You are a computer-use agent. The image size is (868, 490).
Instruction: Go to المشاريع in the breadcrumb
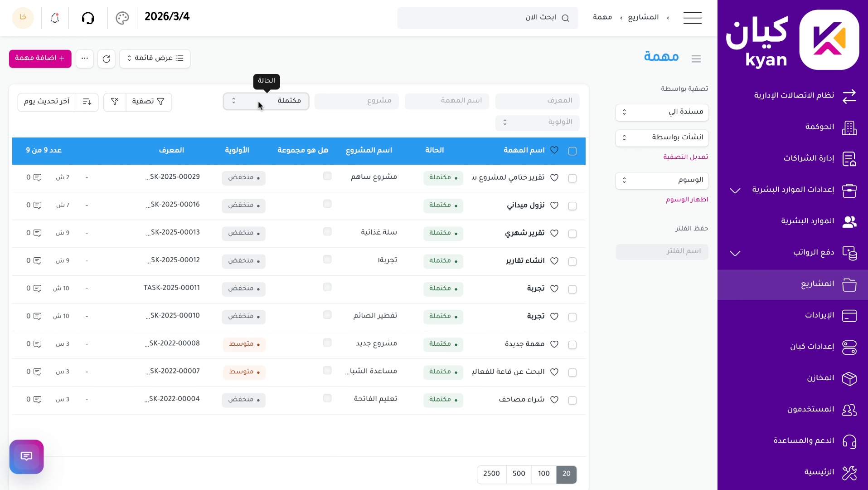point(643,17)
